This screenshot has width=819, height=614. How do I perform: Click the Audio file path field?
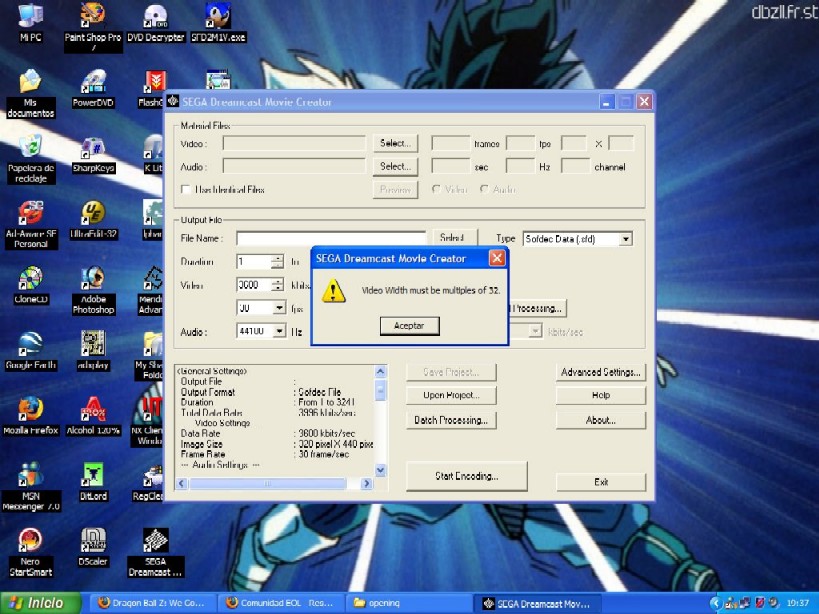294,167
